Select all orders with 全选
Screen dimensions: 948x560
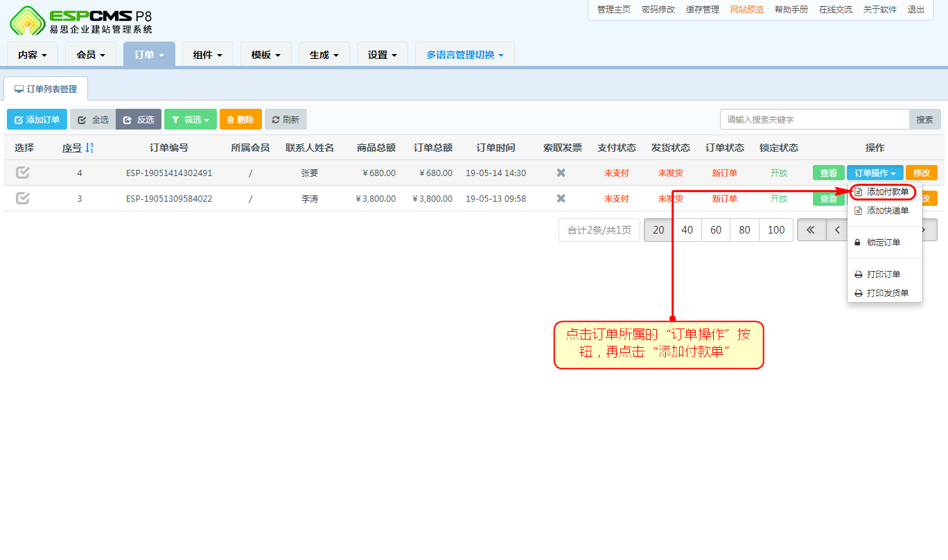click(x=93, y=119)
